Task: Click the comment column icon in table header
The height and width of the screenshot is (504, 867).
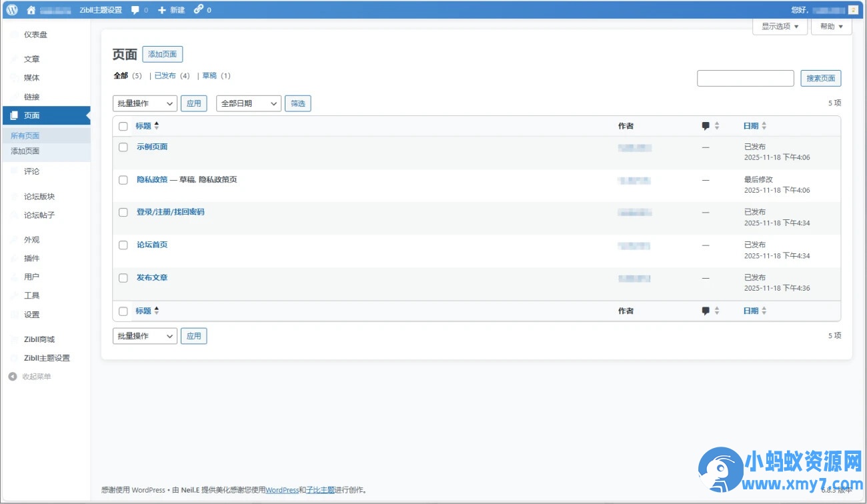Action: 706,126
